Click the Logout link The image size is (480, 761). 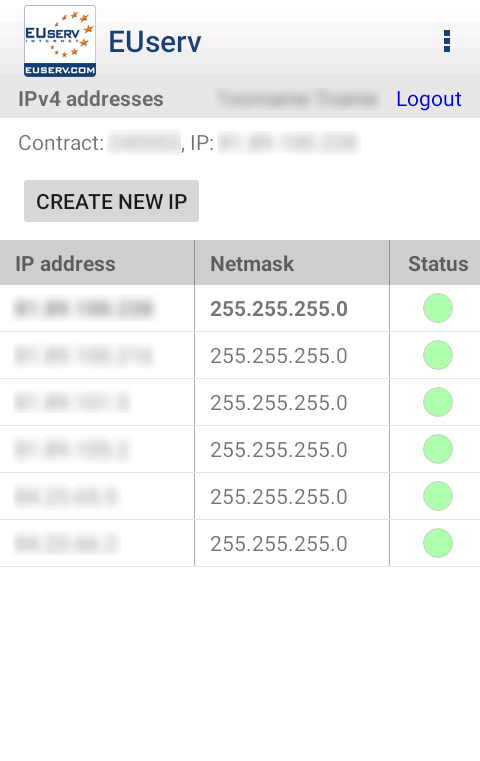tap(429, 99)
